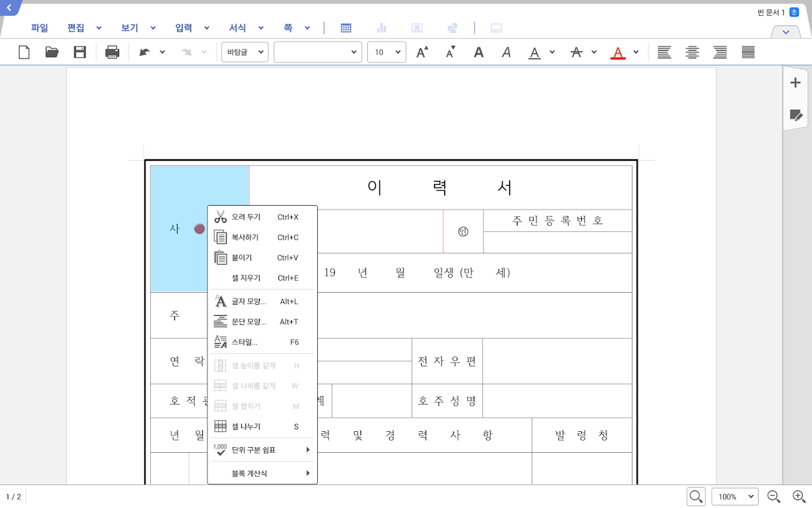This screenshot has width=812, height=508.
Task: Justify text alignment
Action: 749,52
